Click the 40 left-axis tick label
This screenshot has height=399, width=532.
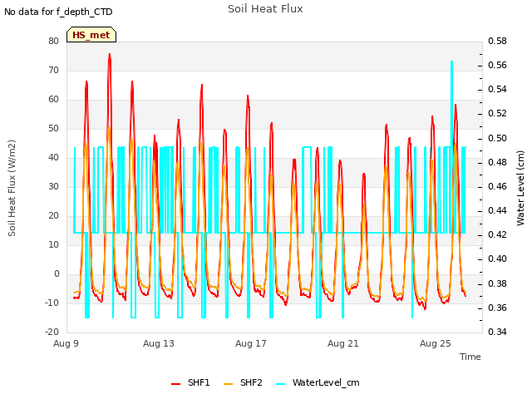[x=53, y=157]
